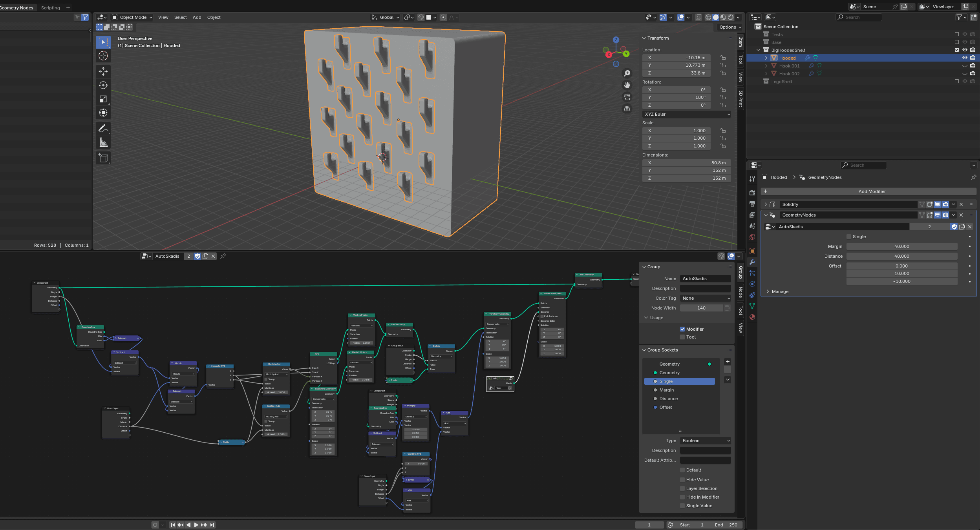Screen dimensions: 980x530
Task: Open the Physics properties tab
Action: pos(752,284)
